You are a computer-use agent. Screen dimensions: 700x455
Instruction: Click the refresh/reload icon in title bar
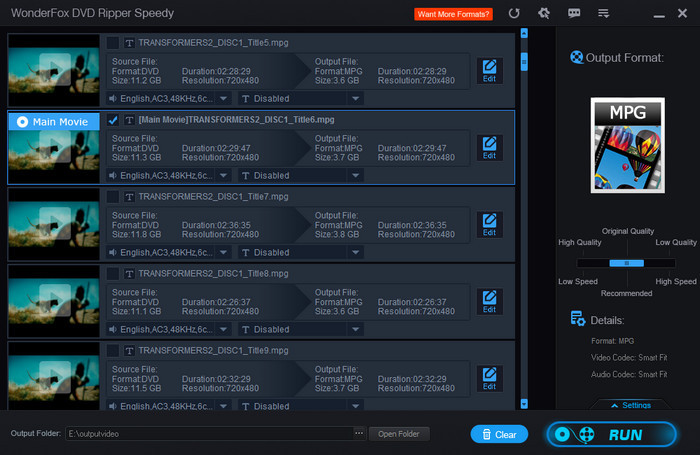(x=514, y=13)
